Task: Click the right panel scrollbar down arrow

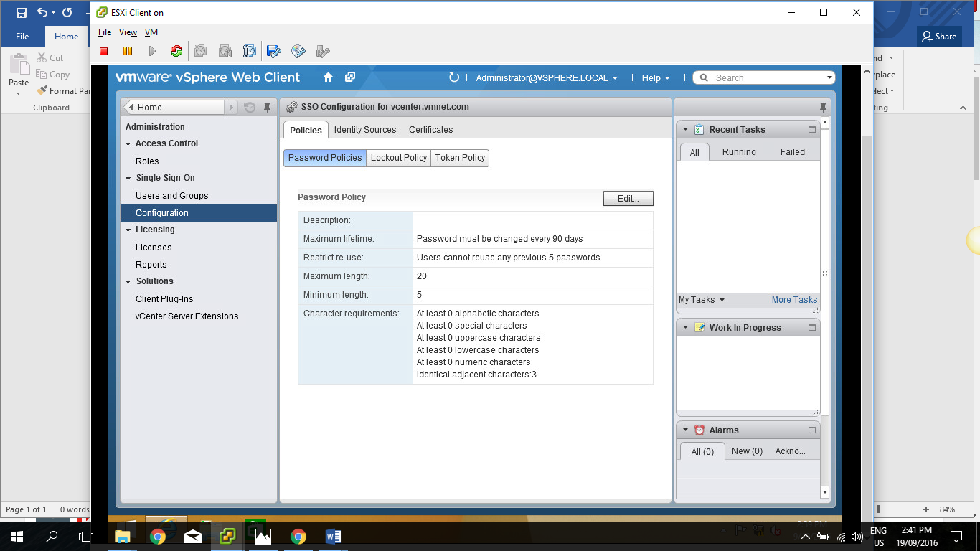Action: [x=825, y=492]
